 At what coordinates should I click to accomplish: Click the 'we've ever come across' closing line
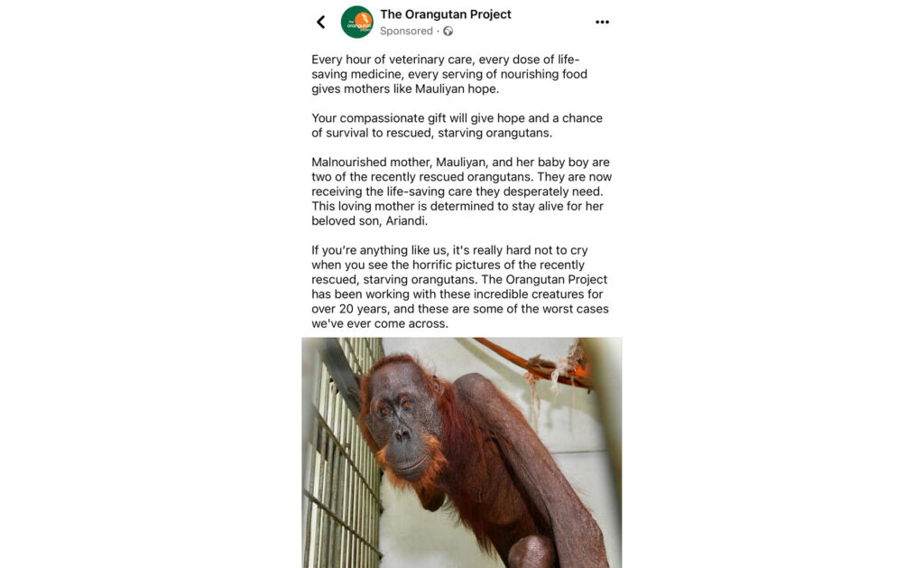coord(380,324)
